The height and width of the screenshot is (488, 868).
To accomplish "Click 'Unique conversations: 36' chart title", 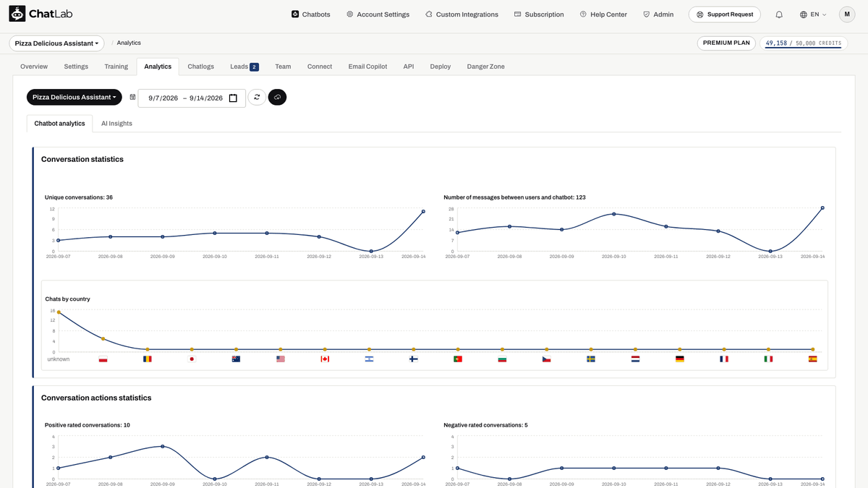I will point(79,197).
